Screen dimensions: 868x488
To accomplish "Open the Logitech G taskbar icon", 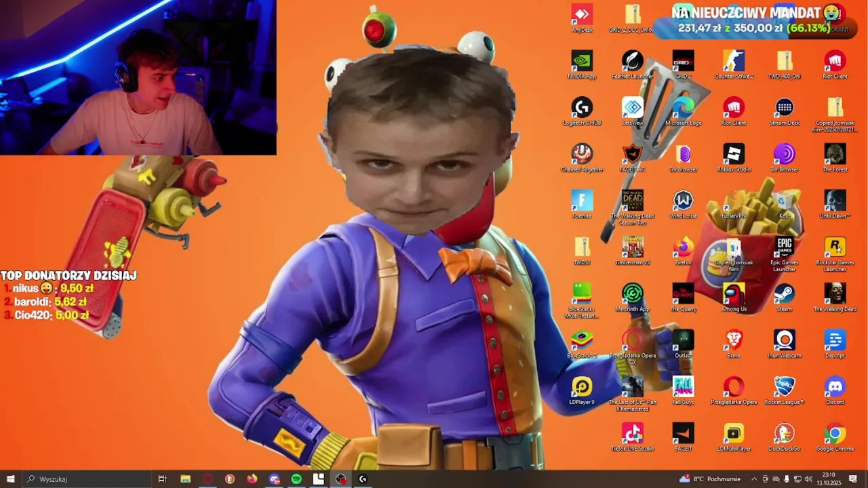I will (363, 479).
